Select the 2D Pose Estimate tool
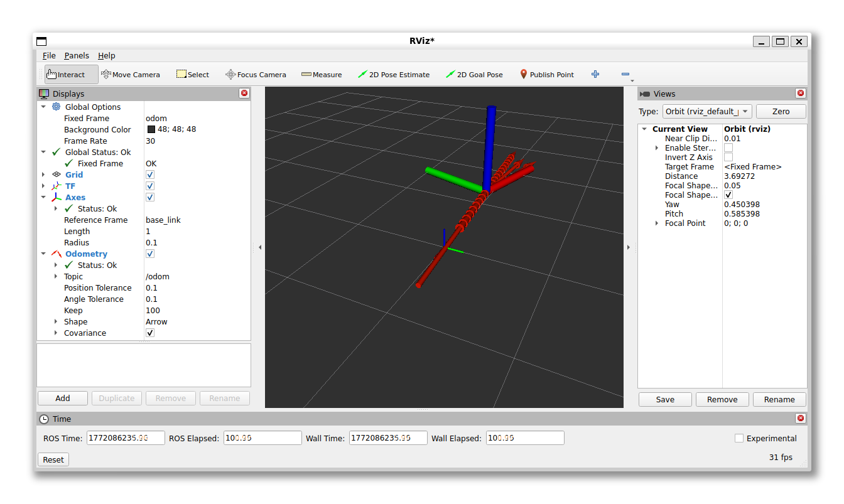 (x=394, y=75)
